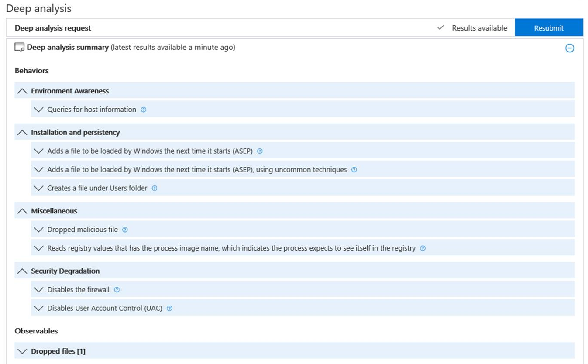This screenshot has width=588, height=364.
Task: Expand Creates a file under Users folder
Action: click(x=39, y=188)
